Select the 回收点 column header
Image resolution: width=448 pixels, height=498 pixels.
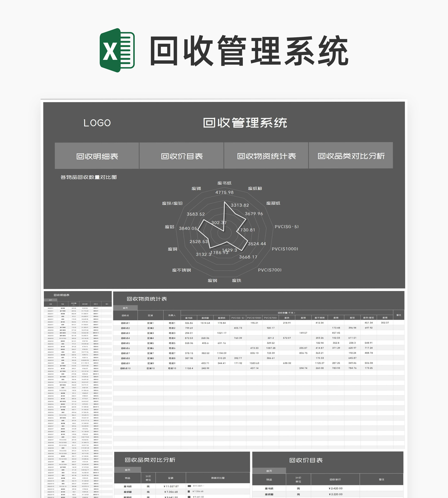[x=125, y=315]
